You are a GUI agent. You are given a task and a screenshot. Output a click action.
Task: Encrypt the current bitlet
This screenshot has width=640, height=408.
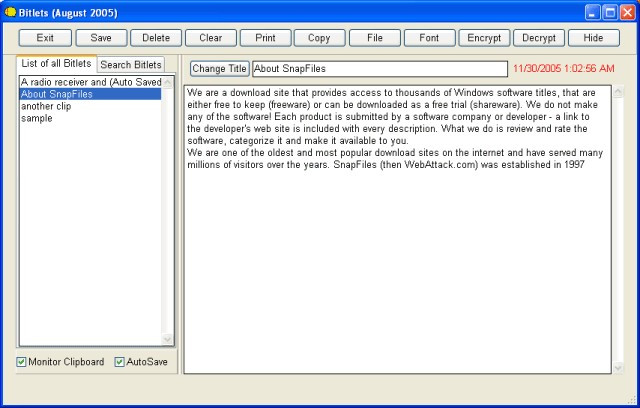tap(484, 38)
